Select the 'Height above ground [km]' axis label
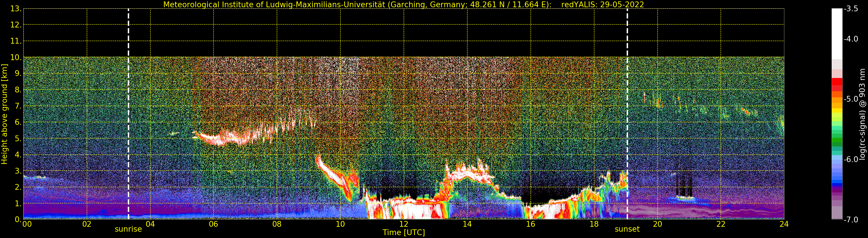The height and width of the screenshot is (238, 868). (x=4, y=114)
